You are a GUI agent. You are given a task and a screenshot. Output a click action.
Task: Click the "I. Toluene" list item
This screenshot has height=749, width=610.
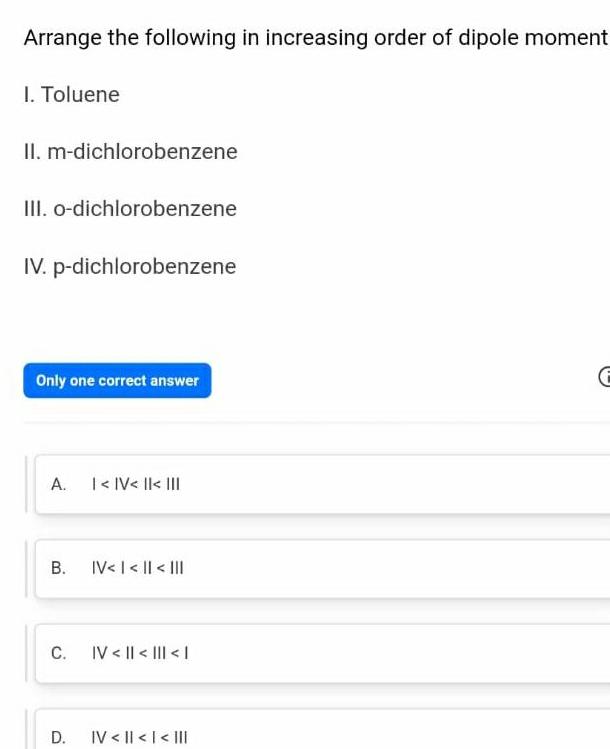click(71, 95)
